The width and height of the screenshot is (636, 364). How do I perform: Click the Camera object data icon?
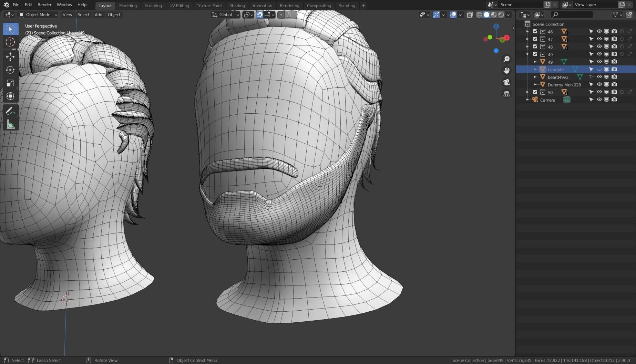click(x=566, y=100)
